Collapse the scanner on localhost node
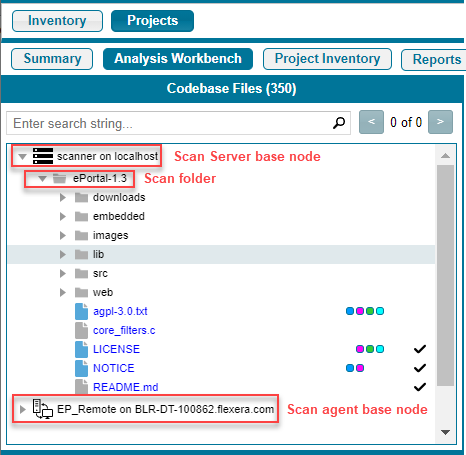The width and height of the screenshot is (466, 455). point(22,156)
